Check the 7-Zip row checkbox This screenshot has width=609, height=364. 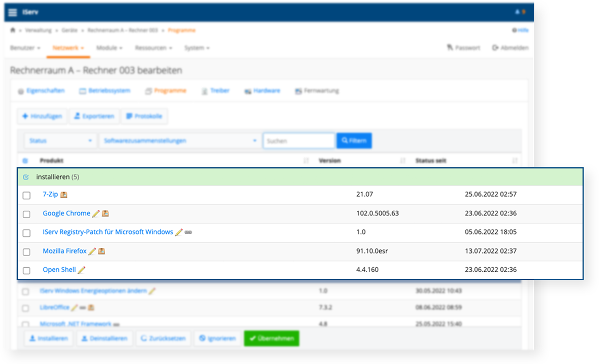click(x=26, y=195)
